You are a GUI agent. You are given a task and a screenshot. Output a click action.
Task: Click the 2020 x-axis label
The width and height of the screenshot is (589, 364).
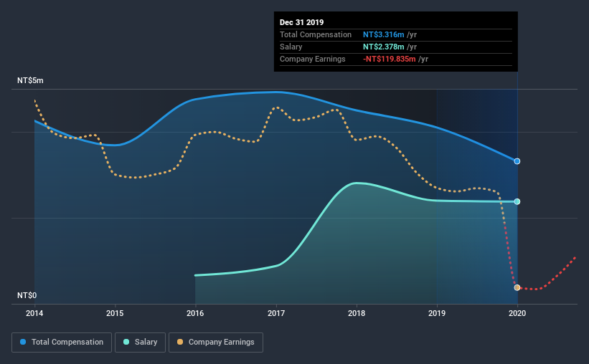click(x=517, y=313)
